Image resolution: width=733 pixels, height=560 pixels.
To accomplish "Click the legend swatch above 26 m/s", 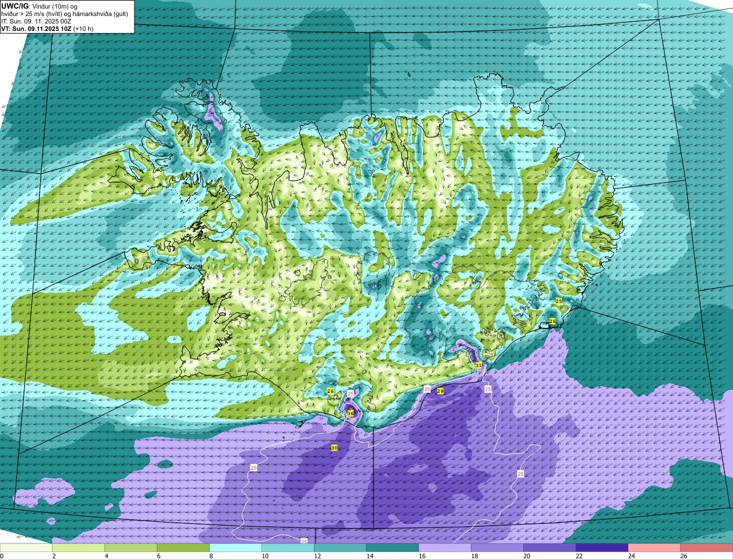I will [707, 547].
